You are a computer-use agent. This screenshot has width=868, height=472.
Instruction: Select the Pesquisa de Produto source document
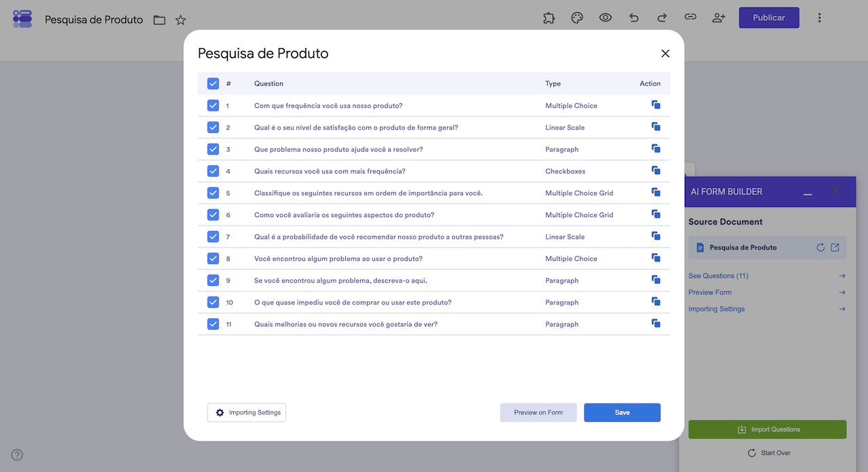point(768,248)
